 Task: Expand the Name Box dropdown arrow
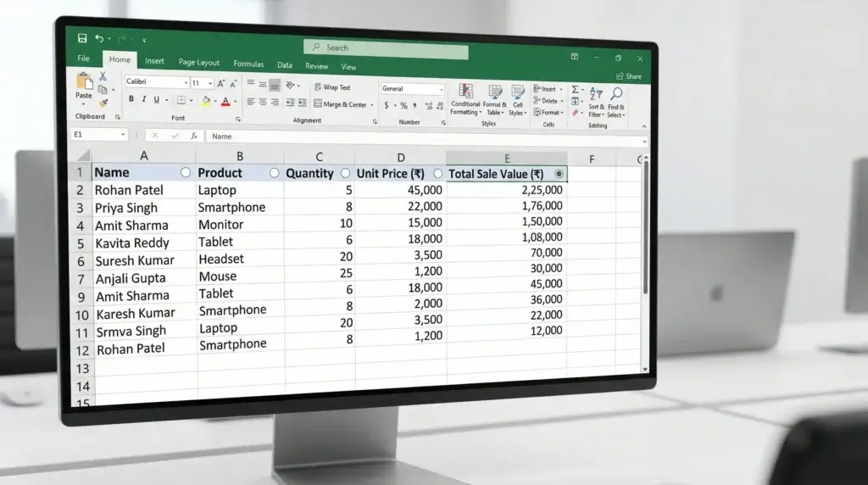coord(123,135)
